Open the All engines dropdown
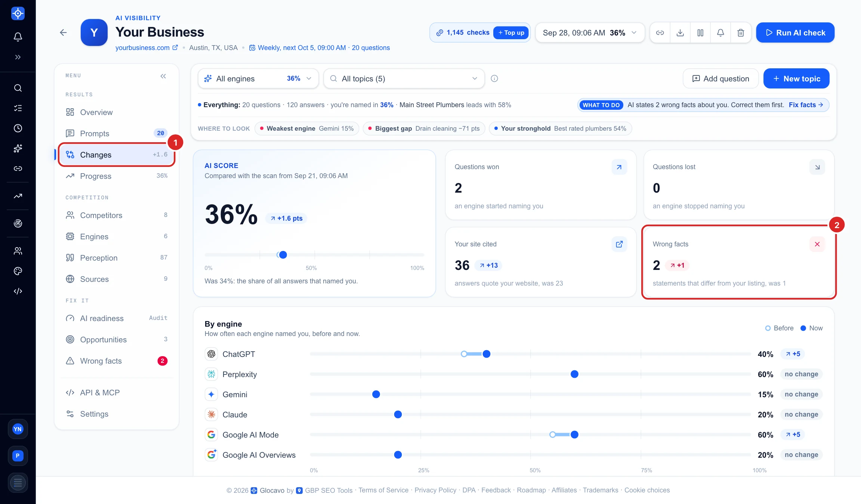Image resolution: width=861 pixels, height=504 pixels. [258, 79]
